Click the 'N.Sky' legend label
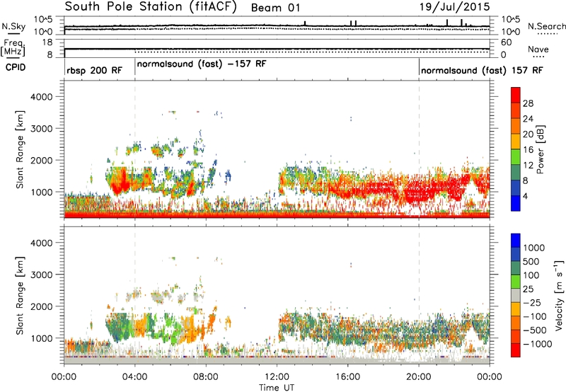Image resolution: width=566 pixels, height=392 pixels. coord(13,27)
